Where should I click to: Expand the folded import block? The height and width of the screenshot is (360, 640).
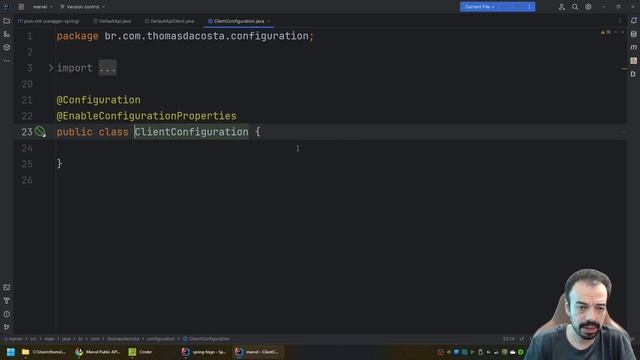point(51,68)
